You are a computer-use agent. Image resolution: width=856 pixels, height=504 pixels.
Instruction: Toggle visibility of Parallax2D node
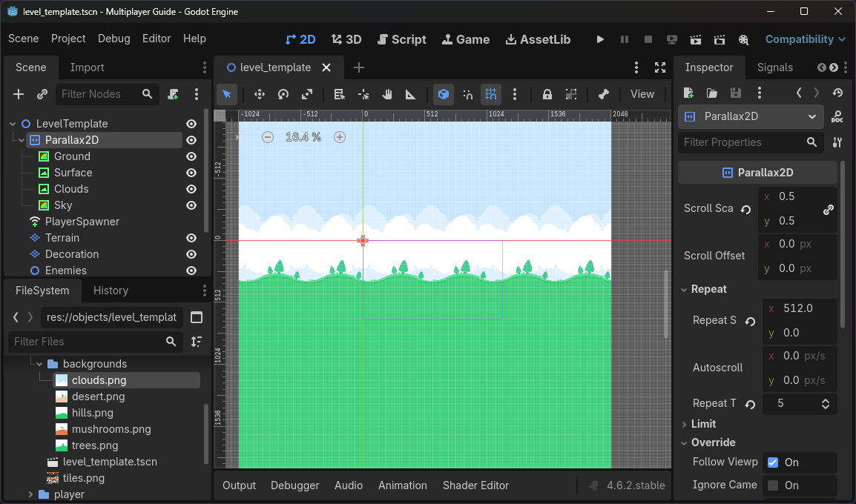click(x=191, y=140)
